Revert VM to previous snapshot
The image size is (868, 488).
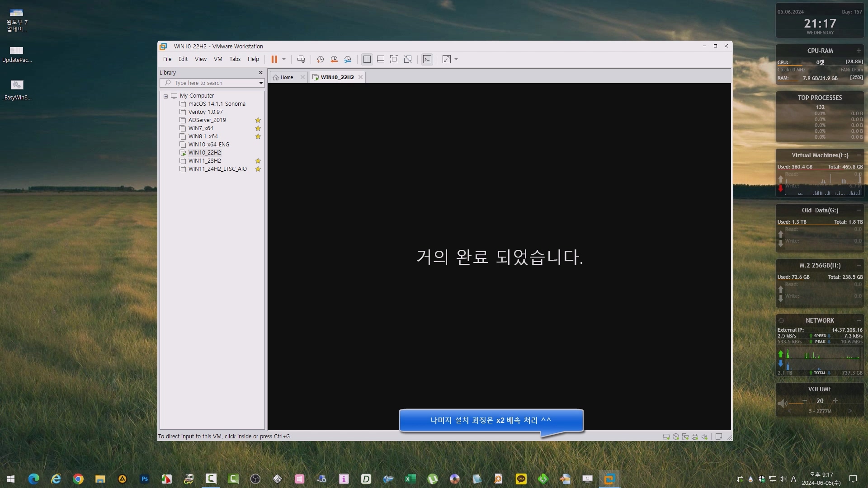point(334,59)
